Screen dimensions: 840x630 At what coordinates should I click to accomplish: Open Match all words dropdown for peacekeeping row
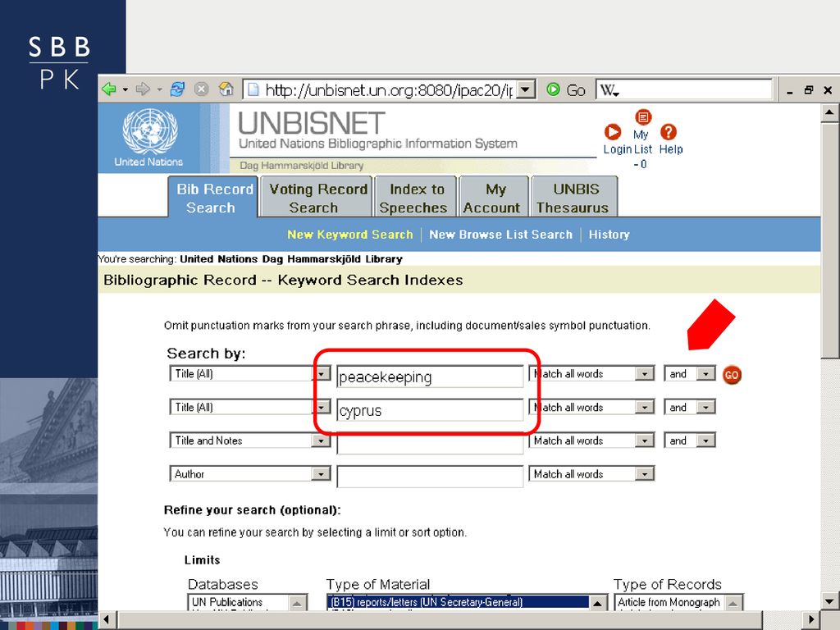pyautogui.click(x=645, y=374)
